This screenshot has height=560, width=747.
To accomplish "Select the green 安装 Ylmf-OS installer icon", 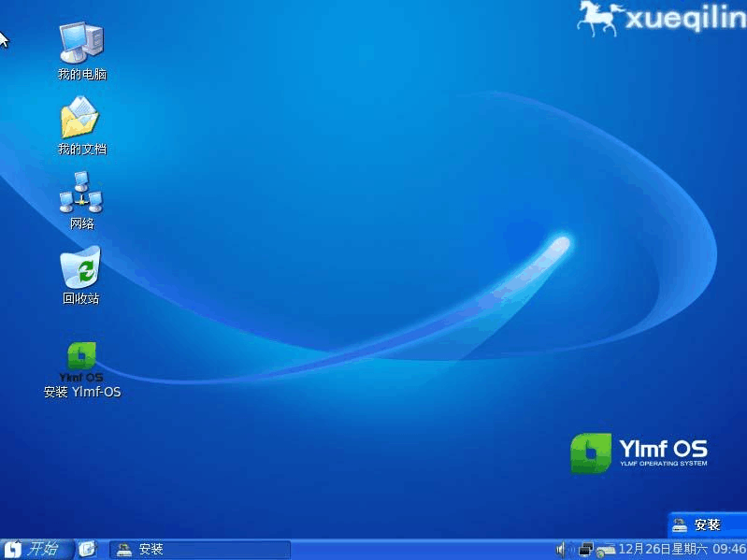I will click(x=81, y=362).
